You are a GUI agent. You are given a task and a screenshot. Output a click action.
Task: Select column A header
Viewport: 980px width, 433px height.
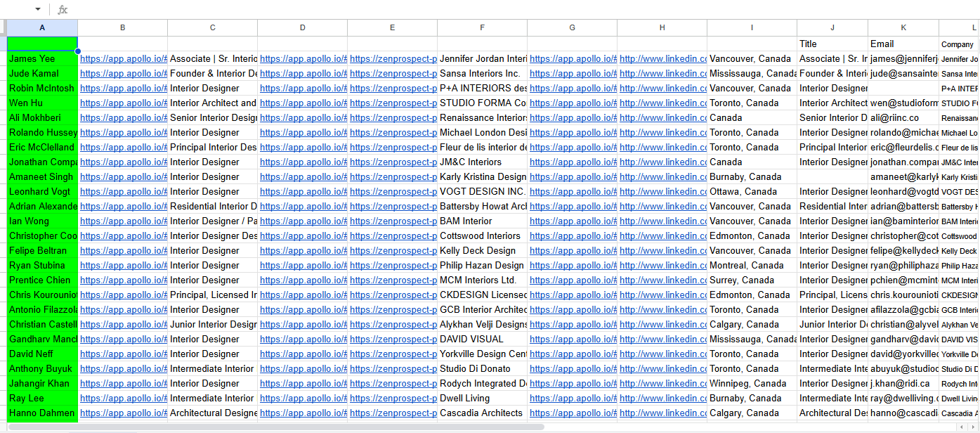click(x=42, y=27)
